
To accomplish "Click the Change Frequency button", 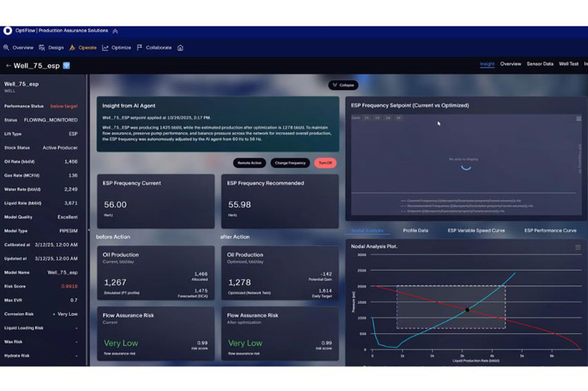I will tap(290, 162).
